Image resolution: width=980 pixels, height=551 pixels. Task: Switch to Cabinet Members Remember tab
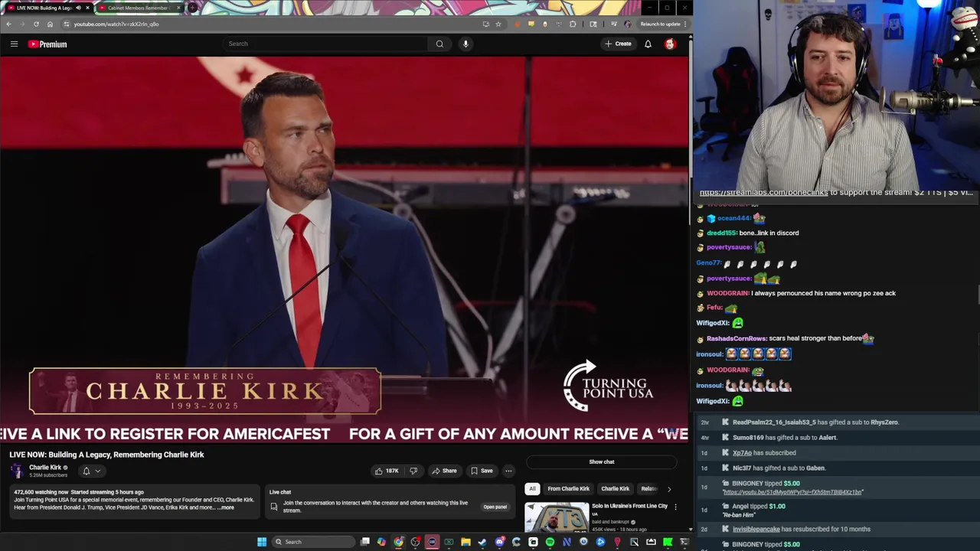[x=138, y=8]
